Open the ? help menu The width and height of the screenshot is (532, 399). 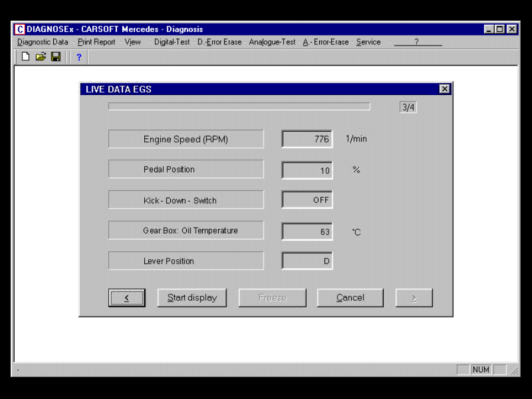(418, 42)
